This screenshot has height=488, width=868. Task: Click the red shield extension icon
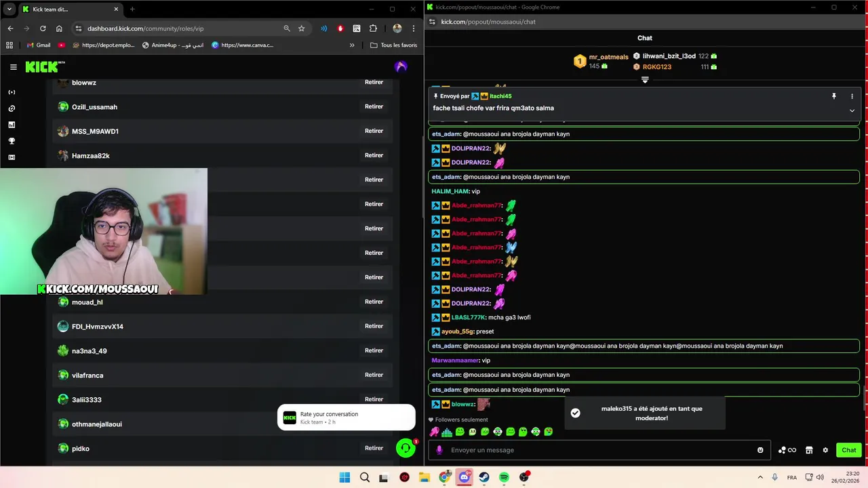[x=340, y=28]
